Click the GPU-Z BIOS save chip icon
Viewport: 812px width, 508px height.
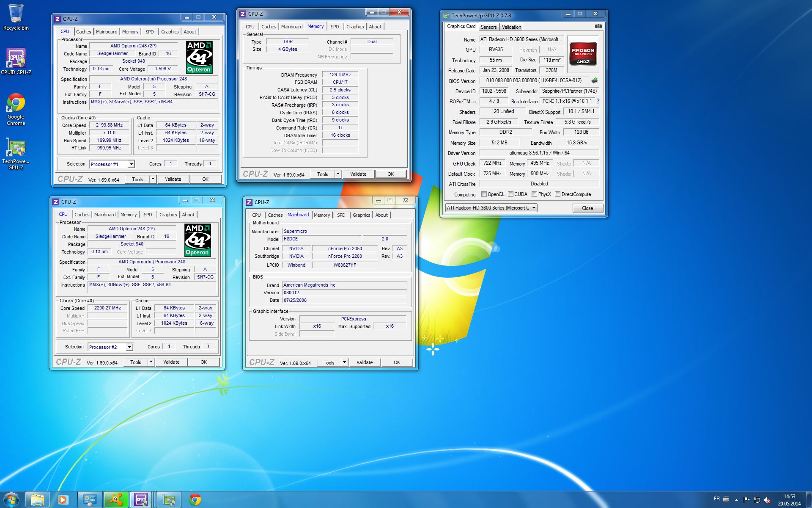pos(595,80)
